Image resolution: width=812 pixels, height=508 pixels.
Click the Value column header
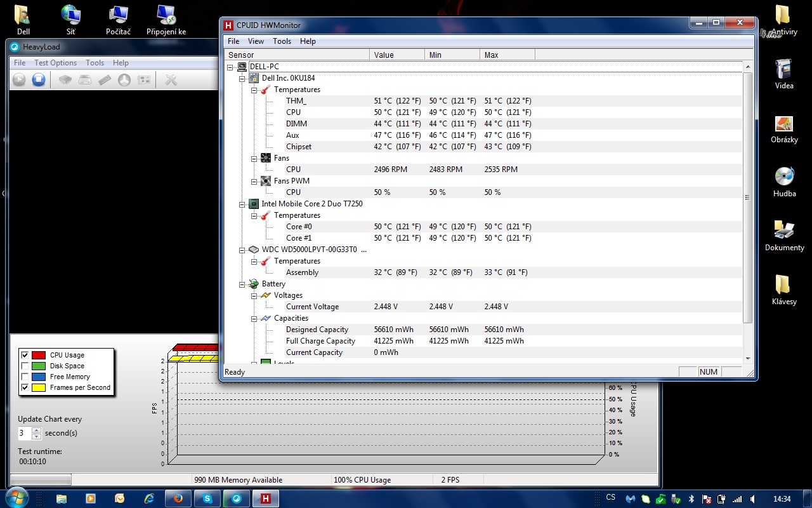click(397, 55)
